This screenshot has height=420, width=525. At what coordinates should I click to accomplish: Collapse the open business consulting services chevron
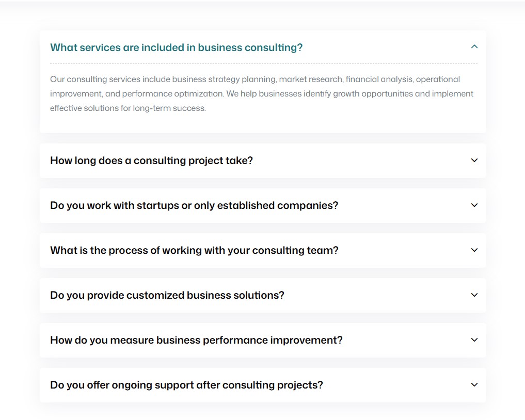474,47
